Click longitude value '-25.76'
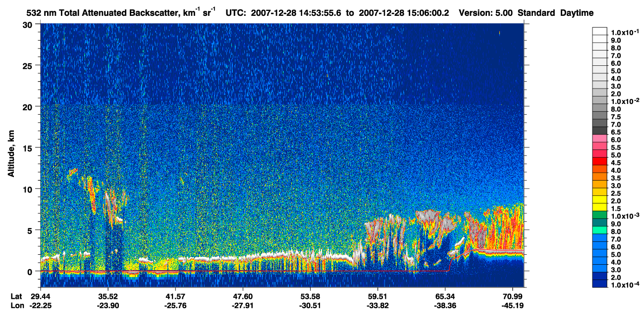 click(175, 305)
